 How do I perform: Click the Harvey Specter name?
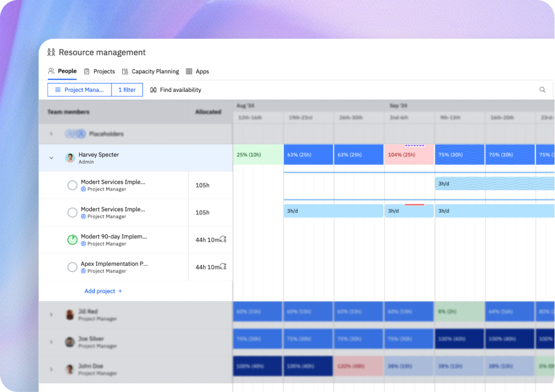pos(99,155)
